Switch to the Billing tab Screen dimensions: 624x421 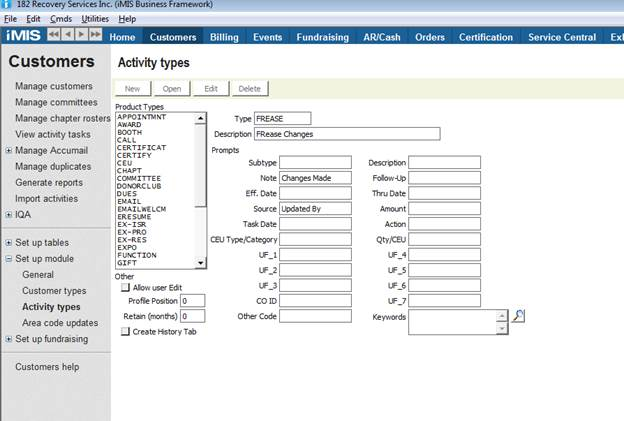click(231, 37)
